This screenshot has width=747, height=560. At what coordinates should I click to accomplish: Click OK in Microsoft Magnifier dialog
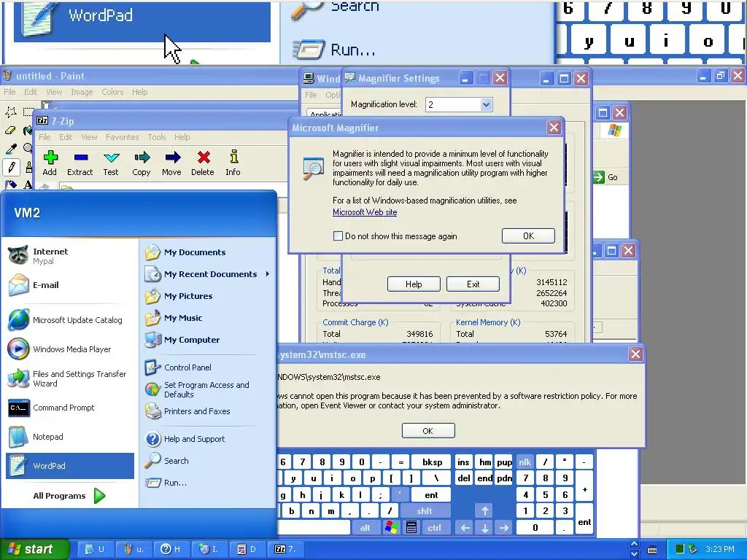528,236
